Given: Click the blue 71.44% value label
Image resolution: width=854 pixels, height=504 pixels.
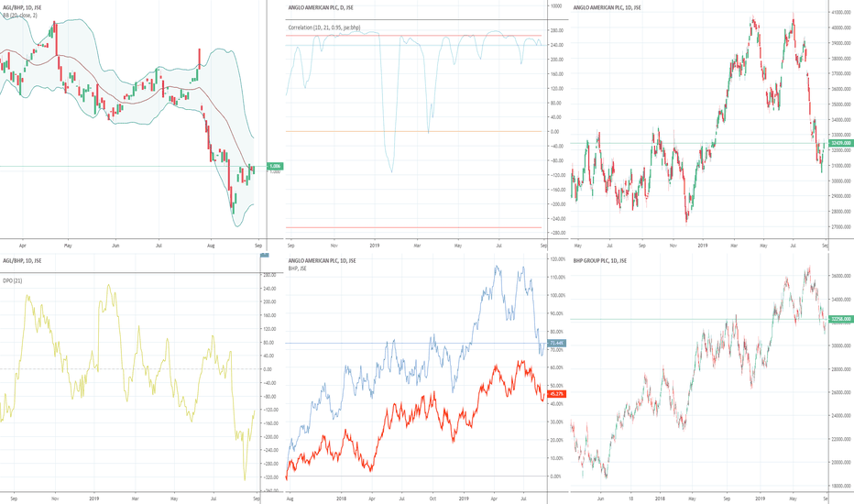Looking at the screenshot, I should pyautogui.click(x=556, y=343).
